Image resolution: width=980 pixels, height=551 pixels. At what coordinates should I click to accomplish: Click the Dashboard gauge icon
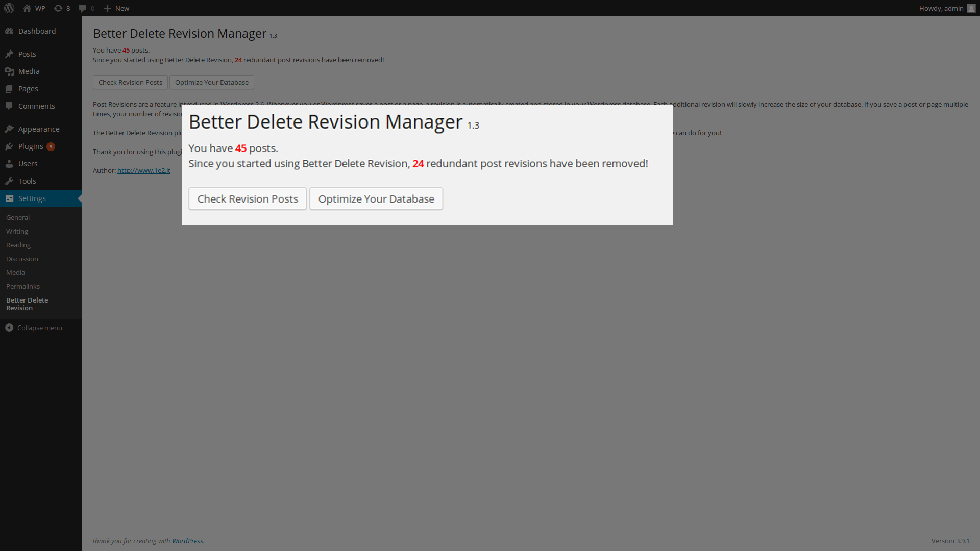pyautogui.click(x=9, y=31)
